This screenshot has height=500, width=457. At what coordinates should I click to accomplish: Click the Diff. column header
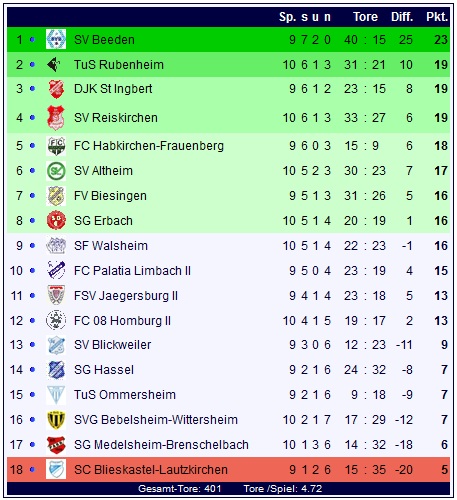click(x=402, y=17)
